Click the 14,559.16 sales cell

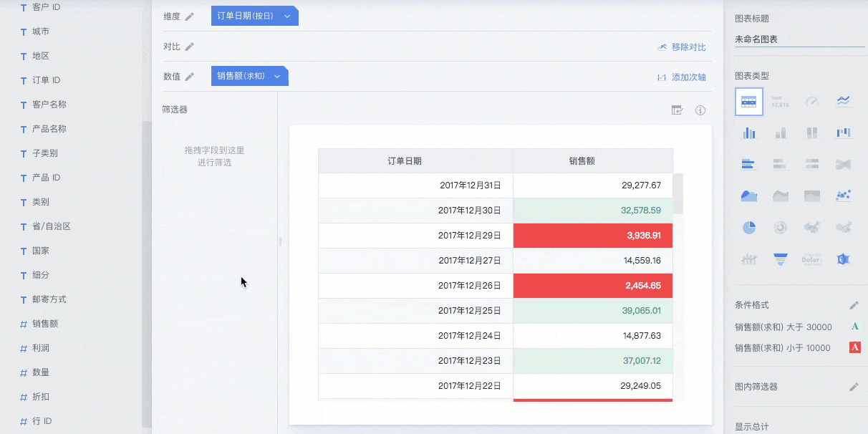pyautogui.click(x=593, y=261)
